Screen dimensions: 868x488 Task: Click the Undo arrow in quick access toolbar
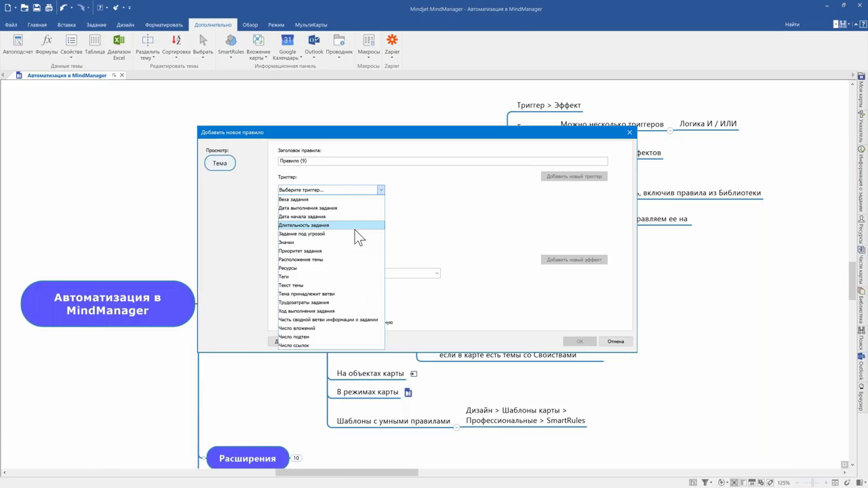click(64, 7)
